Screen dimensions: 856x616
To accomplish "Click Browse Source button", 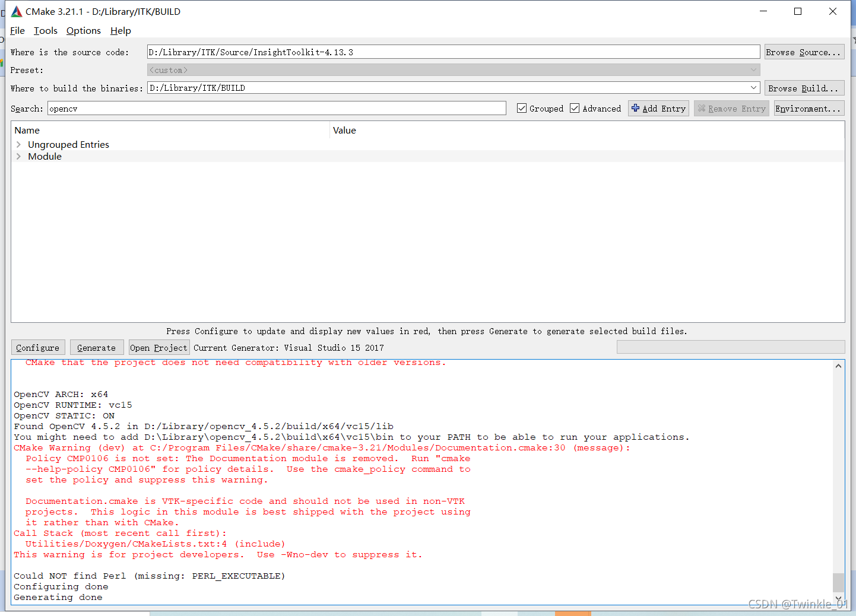I will pos(804,52).
